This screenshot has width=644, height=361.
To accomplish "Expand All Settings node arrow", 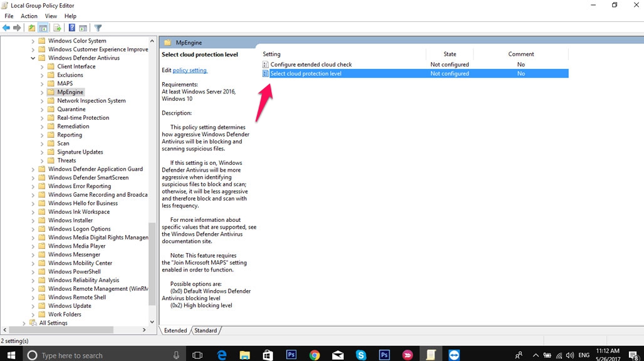I will [x=24, y=323].
